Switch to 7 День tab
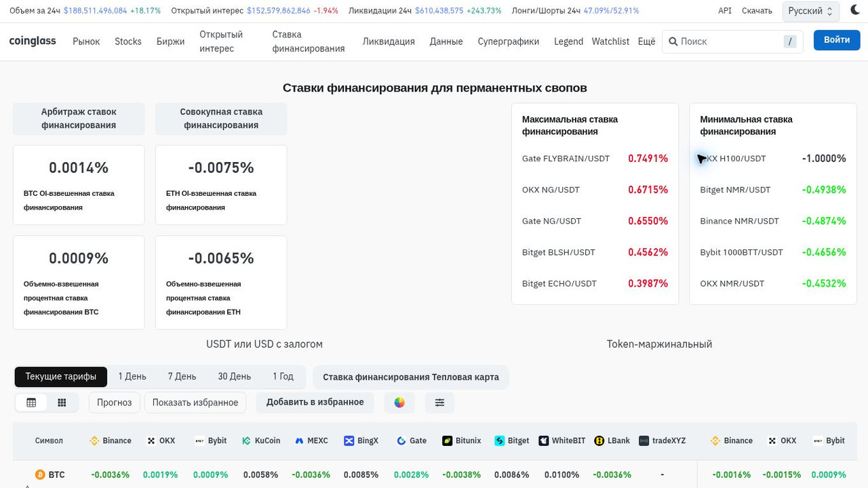The image size is (868, 488). (182, 377)
